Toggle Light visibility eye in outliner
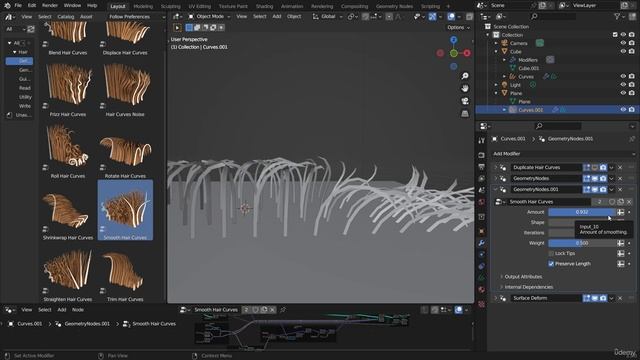The height and width of the screenshot is (360, 640). [x=623, y=84]
